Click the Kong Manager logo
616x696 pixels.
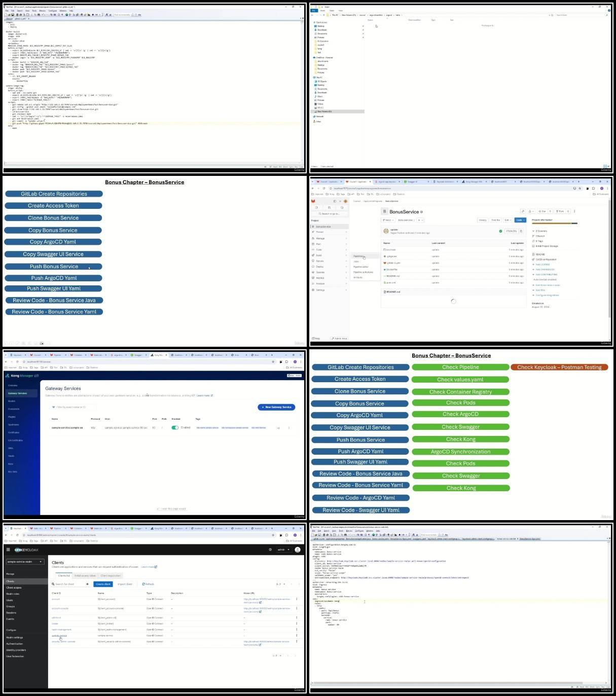click(x=22, y=376)
